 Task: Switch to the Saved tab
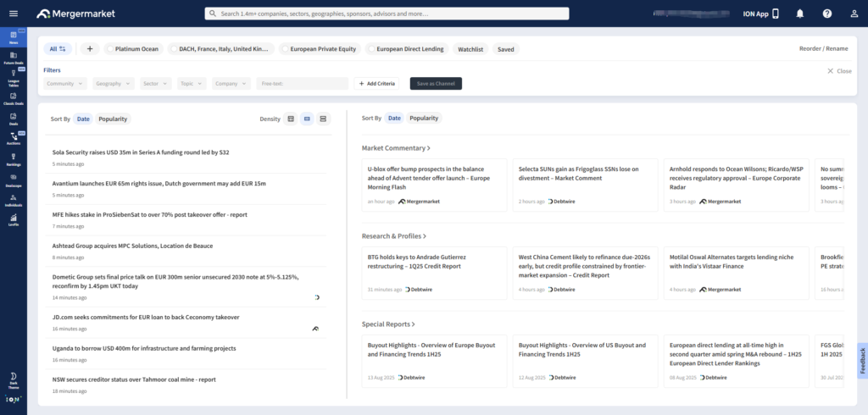[x=505, y=49]
